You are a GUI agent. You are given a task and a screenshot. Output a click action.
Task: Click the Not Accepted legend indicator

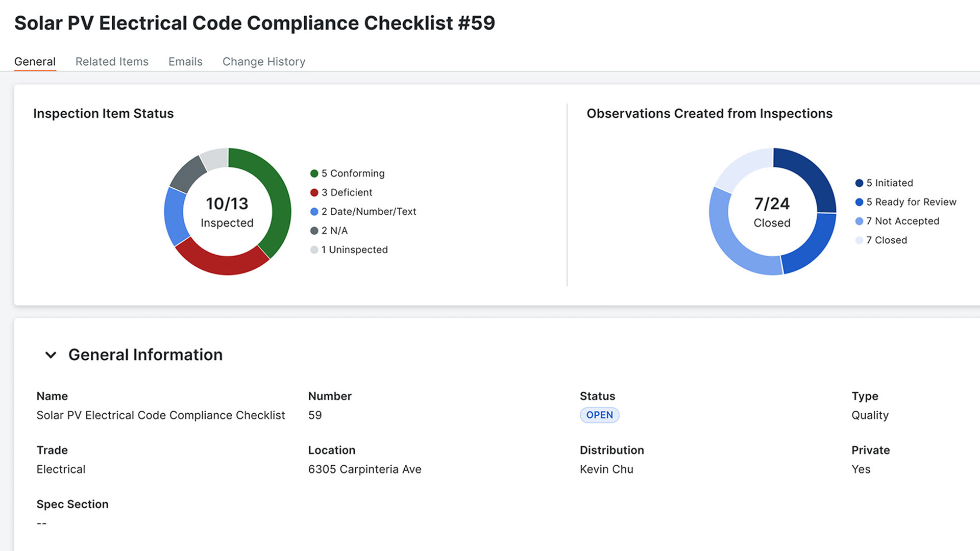(x=859, y=221)
